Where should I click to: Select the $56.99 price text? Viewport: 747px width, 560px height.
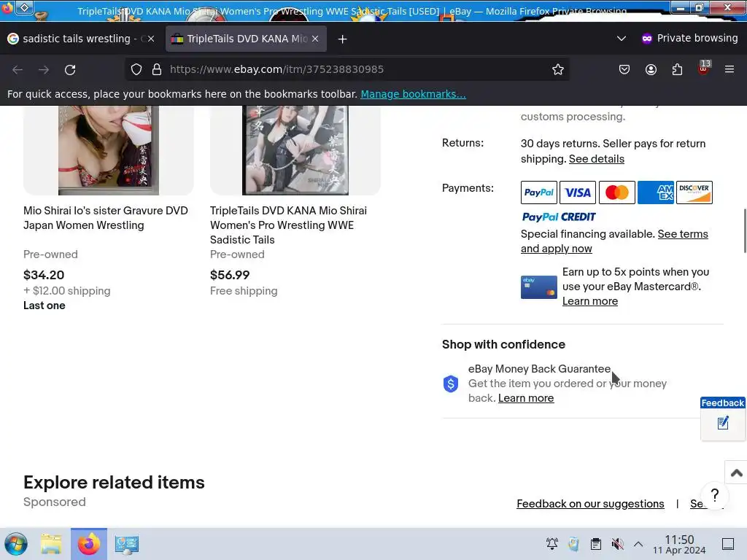(230, 275)
